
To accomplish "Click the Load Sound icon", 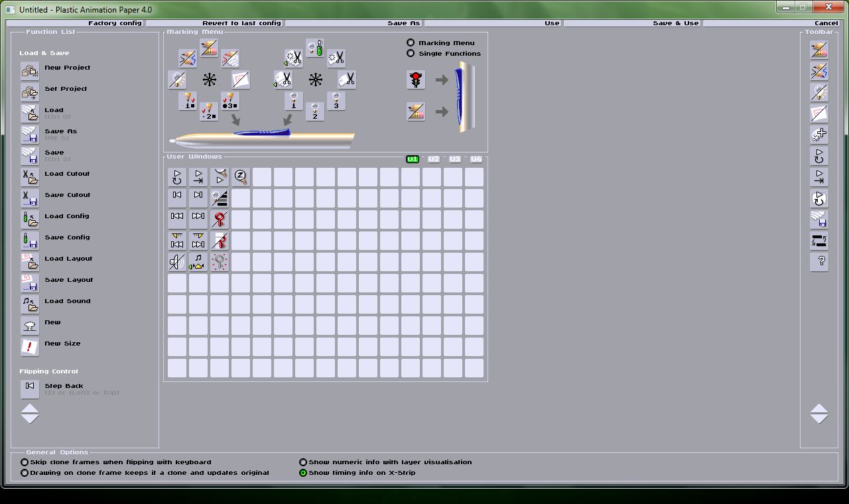I will coord(30,304).
